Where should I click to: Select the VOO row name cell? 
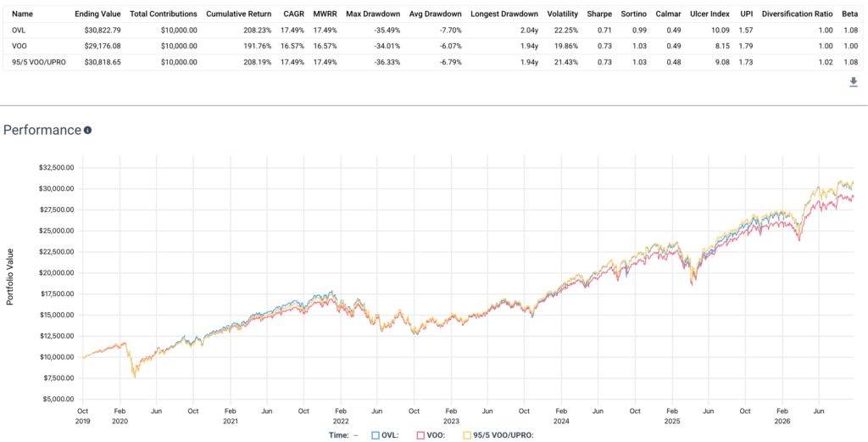coord(19,47)
